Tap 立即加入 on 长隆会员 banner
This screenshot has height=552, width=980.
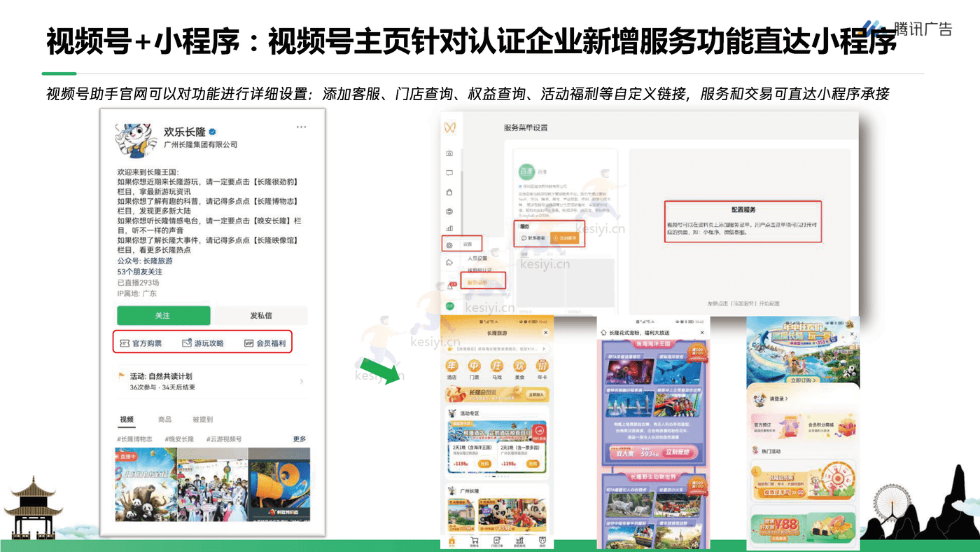click(535, 395)
